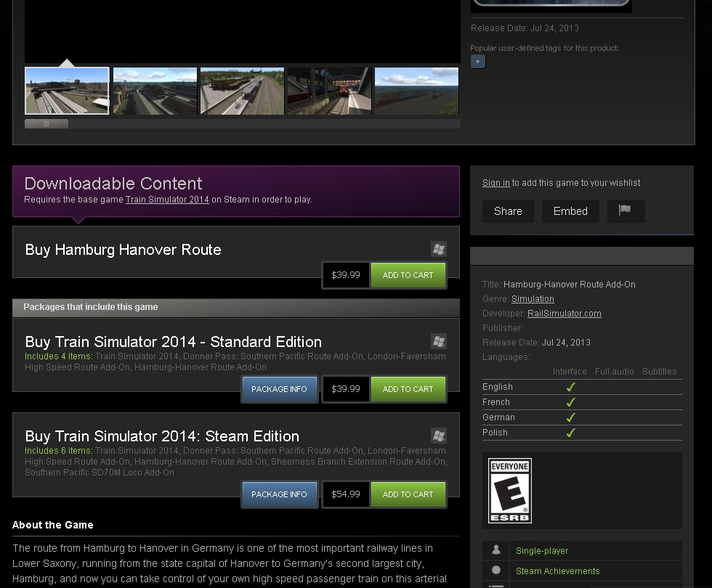The image size is (712, 588).
Task: Click the German language row label
Action: point(498,417)
